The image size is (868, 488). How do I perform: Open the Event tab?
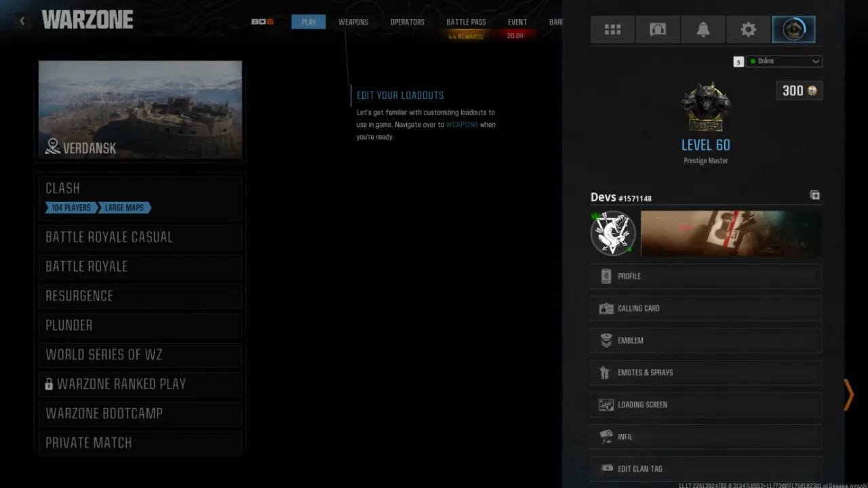(517, 22)
